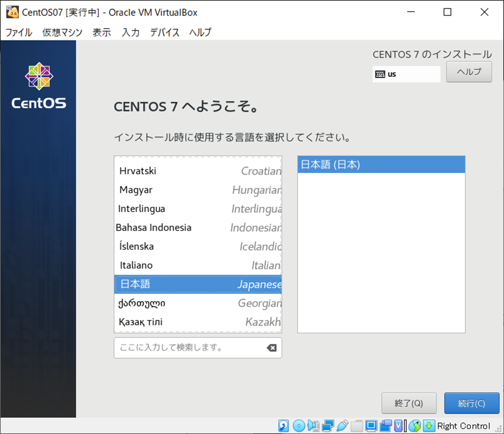504x434 pixels.
Task: Open the ヘルプ menu in menu bar
Action: click(x=200, y=32)
